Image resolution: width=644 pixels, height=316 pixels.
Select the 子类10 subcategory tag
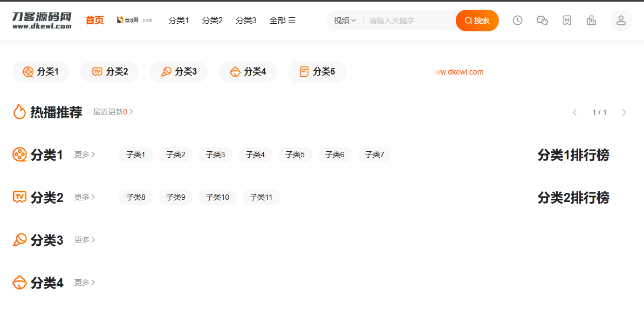click(217, 197)
